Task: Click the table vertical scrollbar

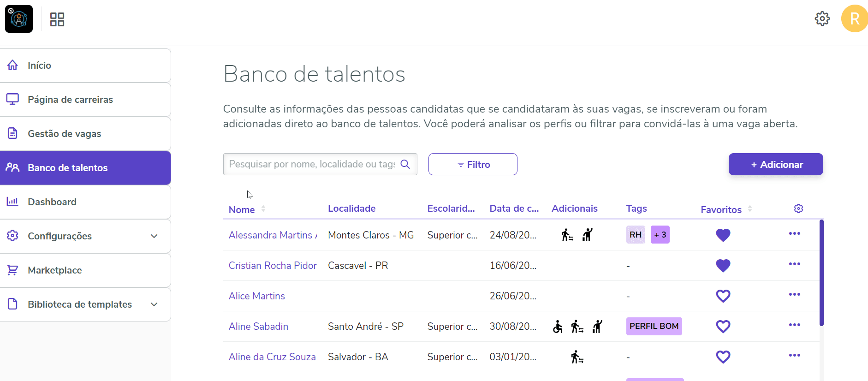Action: pos(821,273)
